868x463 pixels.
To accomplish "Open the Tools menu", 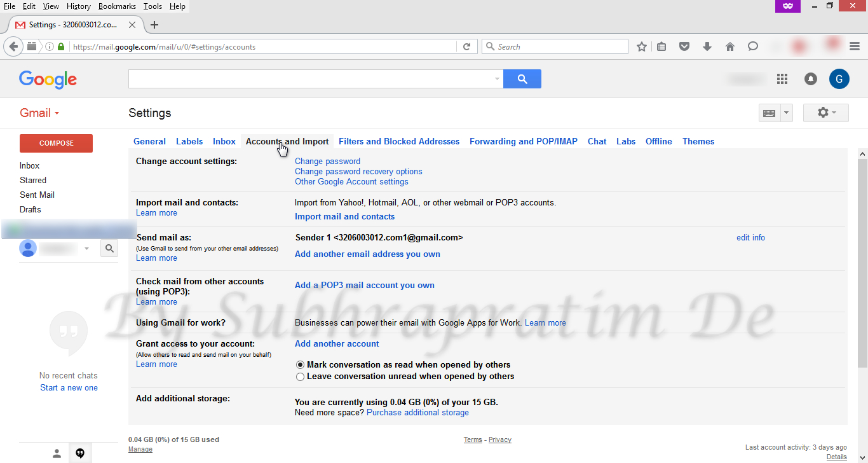I will 153,6.
